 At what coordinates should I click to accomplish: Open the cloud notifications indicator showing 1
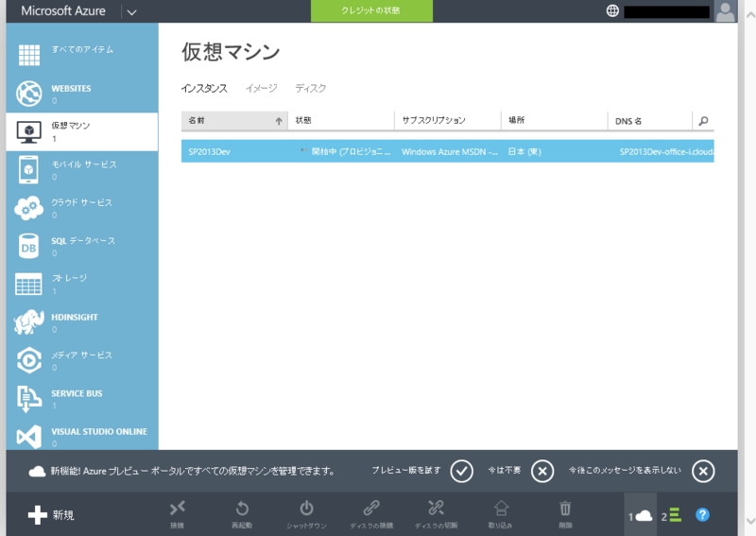point(641,516)
